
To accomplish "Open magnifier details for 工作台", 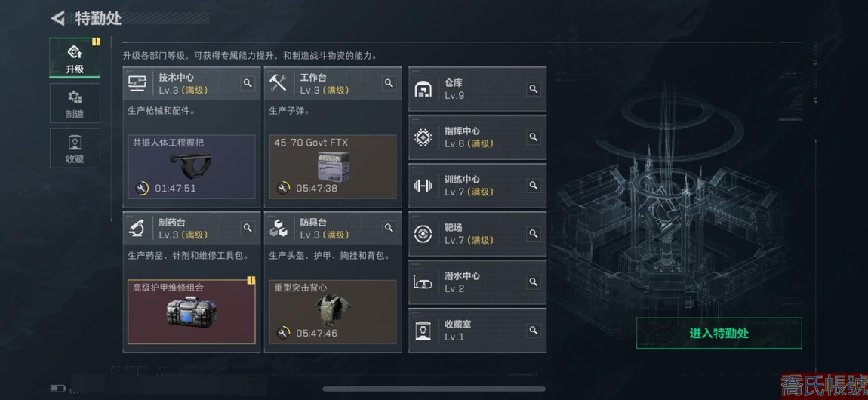I will coord(389,83).
